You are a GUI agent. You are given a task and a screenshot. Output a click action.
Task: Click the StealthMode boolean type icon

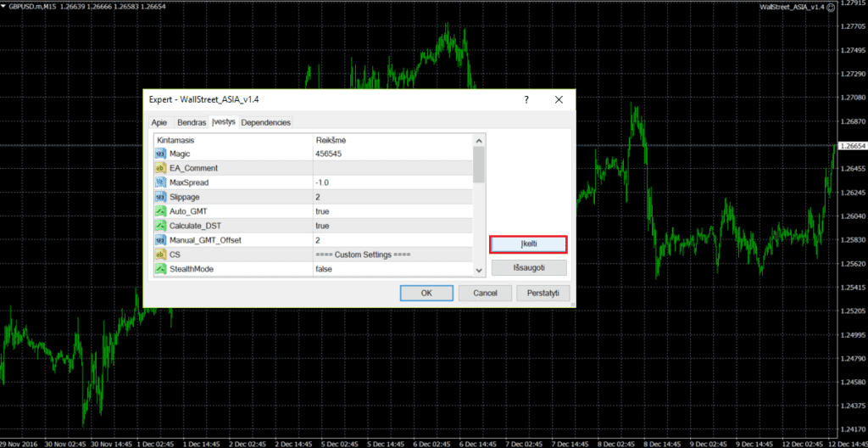pyautogui.click(x=160, y=269)
